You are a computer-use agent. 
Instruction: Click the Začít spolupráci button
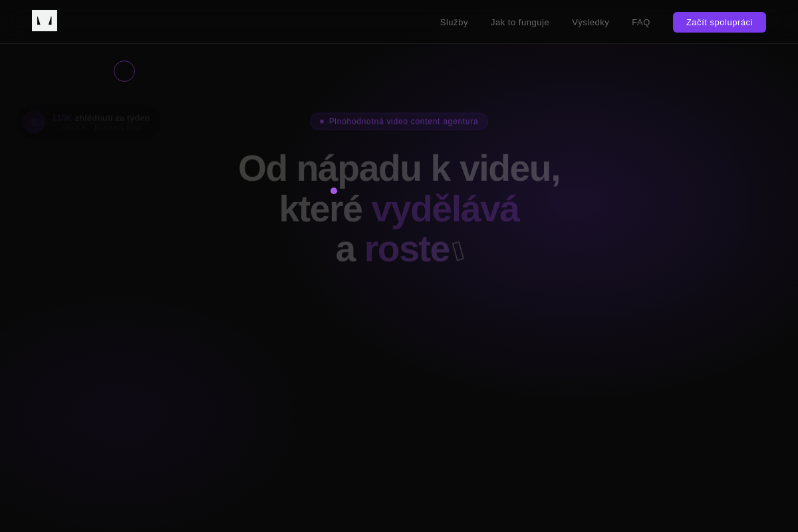720,22
